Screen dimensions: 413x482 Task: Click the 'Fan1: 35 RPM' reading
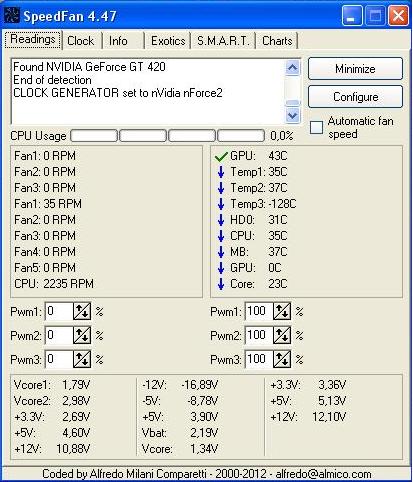48,204
